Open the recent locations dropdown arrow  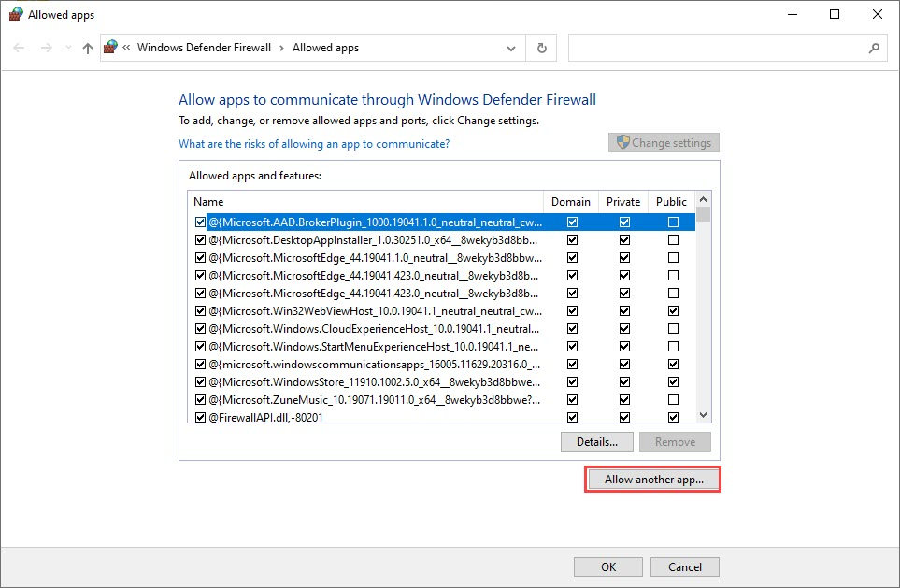[x=68, y=48]
